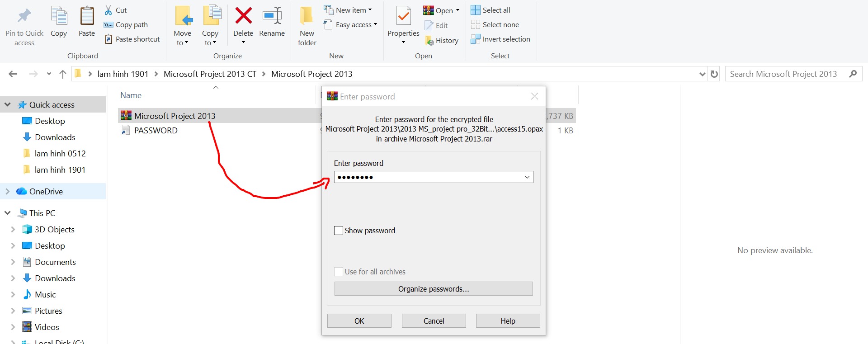The width and height of the screenshot is (868, 344).
Task: Click the Enter password input field
Action: (x=427, y=177)
